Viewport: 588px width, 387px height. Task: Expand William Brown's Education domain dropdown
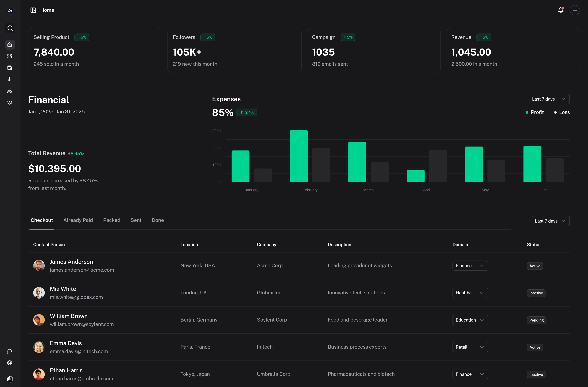click(x=470, y=320)
